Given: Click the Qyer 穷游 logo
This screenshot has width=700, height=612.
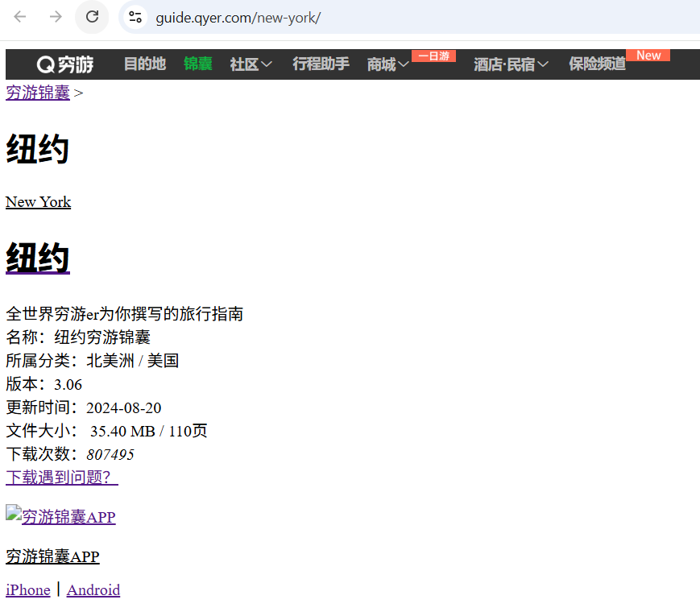Looking at the screenshot, I should click(x=65, y=64).
